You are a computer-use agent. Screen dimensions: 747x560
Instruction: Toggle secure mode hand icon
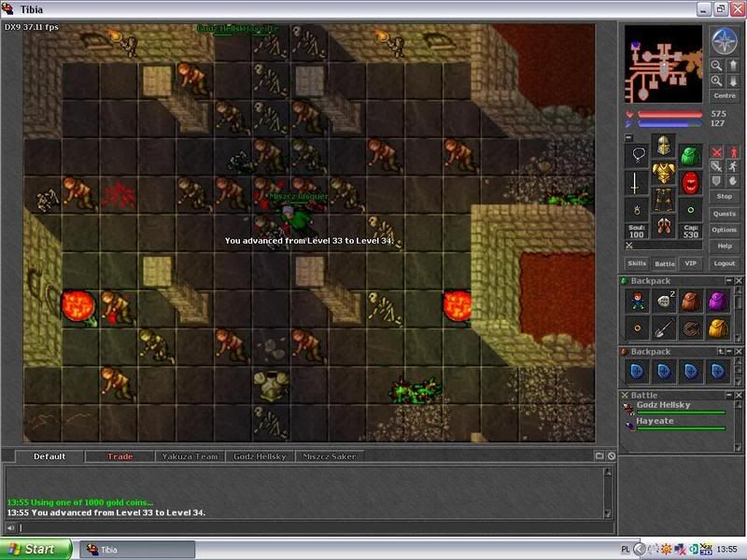click(x=733, y=180)
